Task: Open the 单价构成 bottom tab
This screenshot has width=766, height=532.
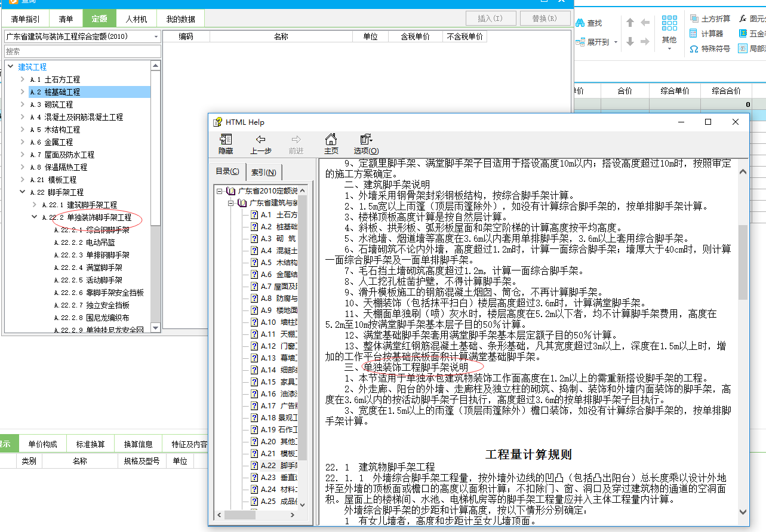Action: pos(42,444)
